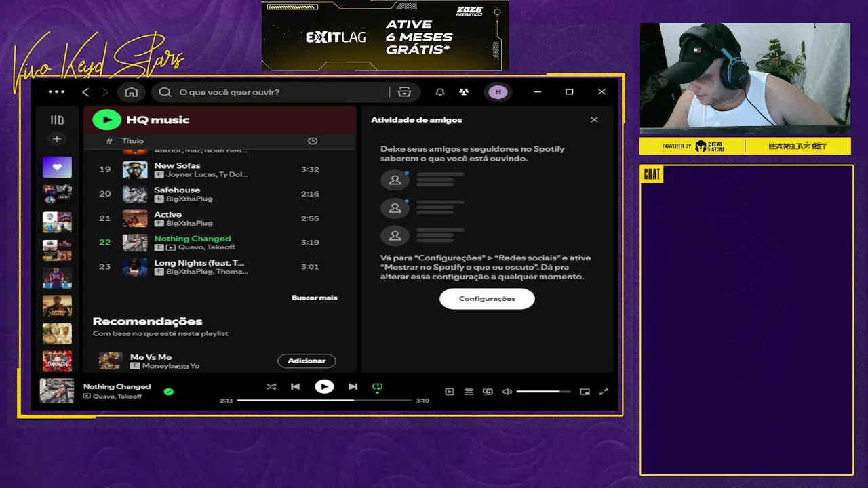This screenshot has height=488, width=868.
Task: Sort by the # column header
Action: click(x=109, y=141)
